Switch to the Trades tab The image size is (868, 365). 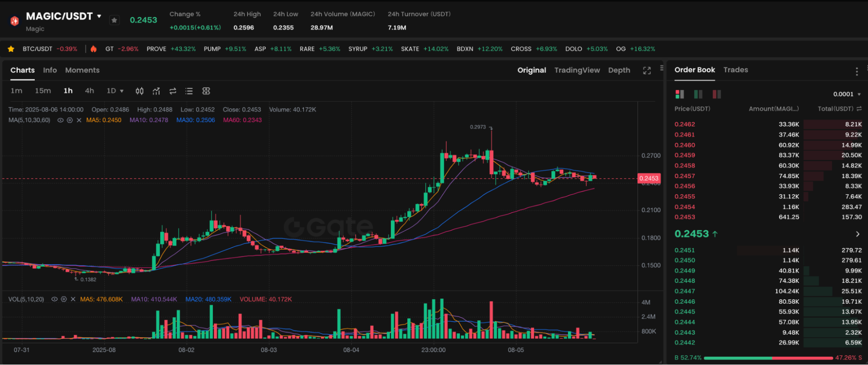pyautogui.click(x=736, y=70)
